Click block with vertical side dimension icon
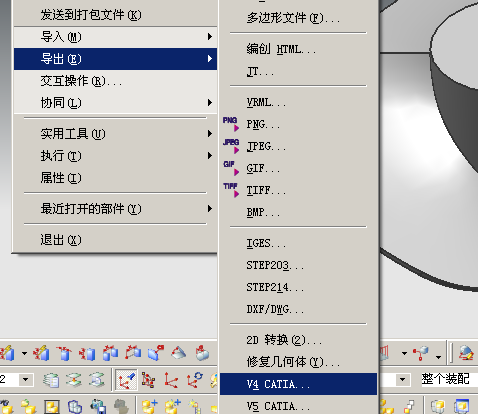Viewport: 478px width, 414px height. [87, 353]
